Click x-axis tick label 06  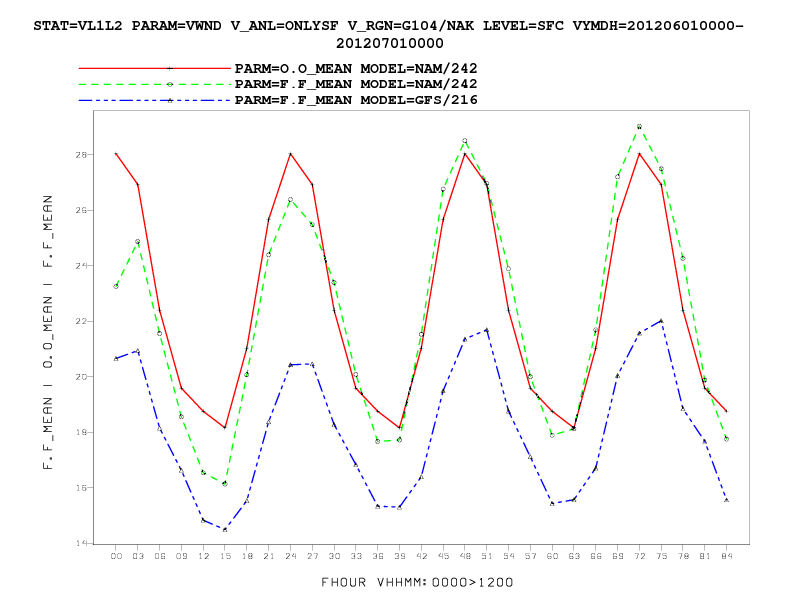pyautogui.click(x=160, y=556)
